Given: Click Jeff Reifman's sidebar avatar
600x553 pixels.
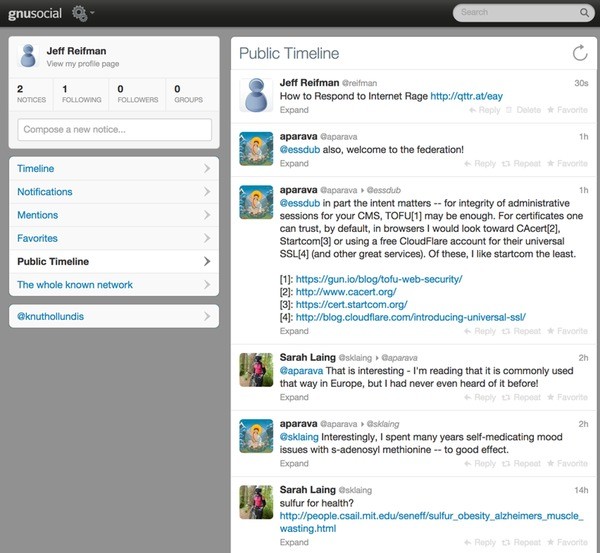Looking at the screenshot, I should (x=28, y=56).
